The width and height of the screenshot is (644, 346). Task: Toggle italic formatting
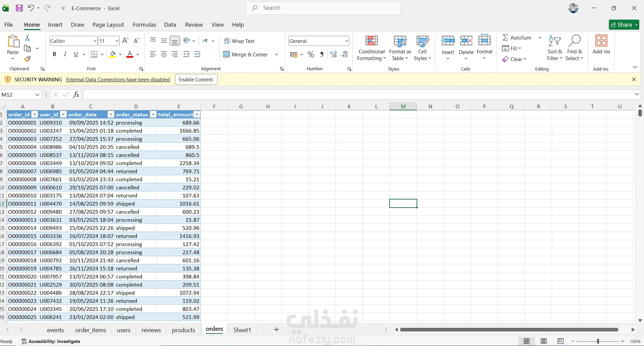pyautogui.click(x=65, y=54)
